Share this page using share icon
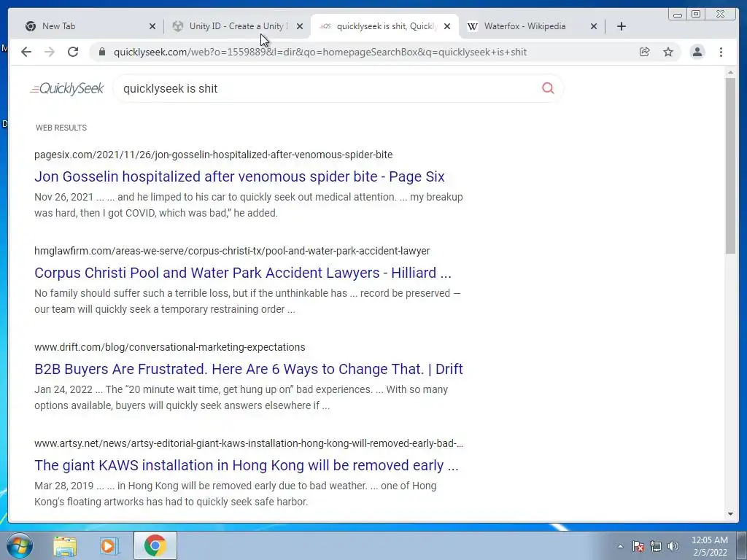 coord(645,52)
